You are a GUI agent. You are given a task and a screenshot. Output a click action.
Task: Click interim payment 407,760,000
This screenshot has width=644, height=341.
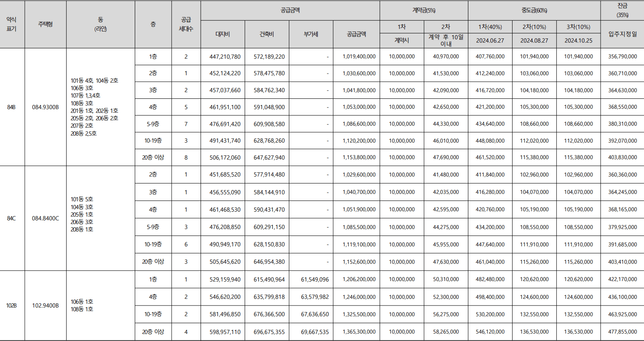coord(490,57)
